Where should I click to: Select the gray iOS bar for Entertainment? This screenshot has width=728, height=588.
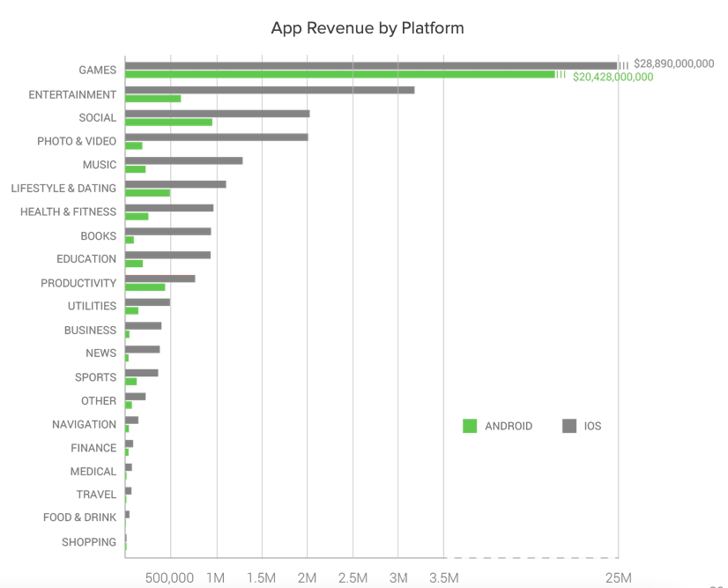coord(269,90)
